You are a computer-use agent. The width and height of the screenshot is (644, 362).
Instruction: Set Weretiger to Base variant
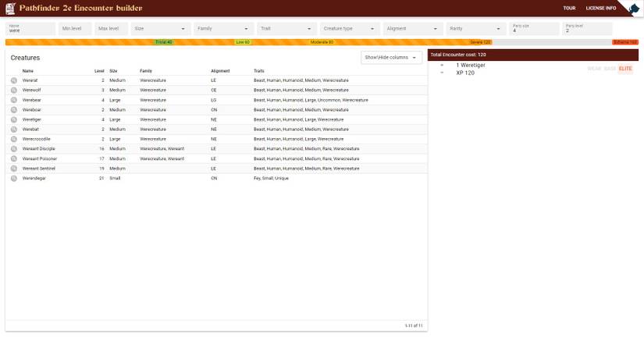[610, 69]
